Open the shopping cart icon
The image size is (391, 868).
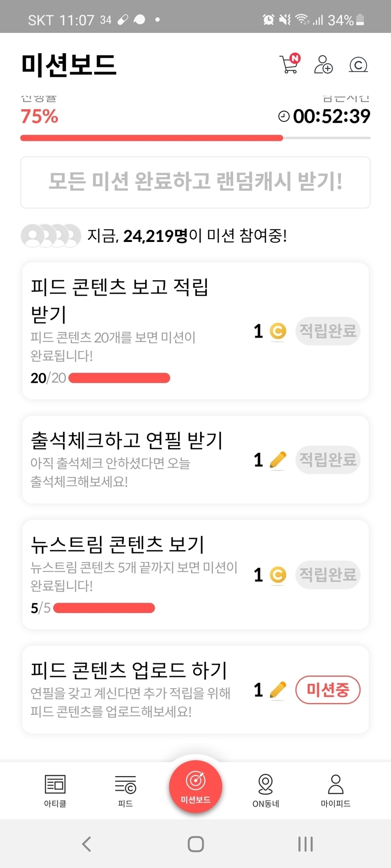pos(289,64)
